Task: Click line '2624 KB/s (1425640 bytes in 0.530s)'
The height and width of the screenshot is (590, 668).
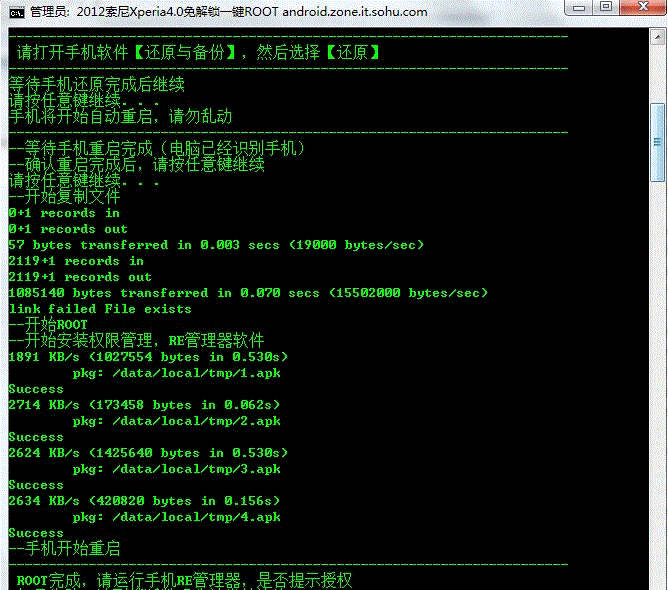Action: [148, 453]
